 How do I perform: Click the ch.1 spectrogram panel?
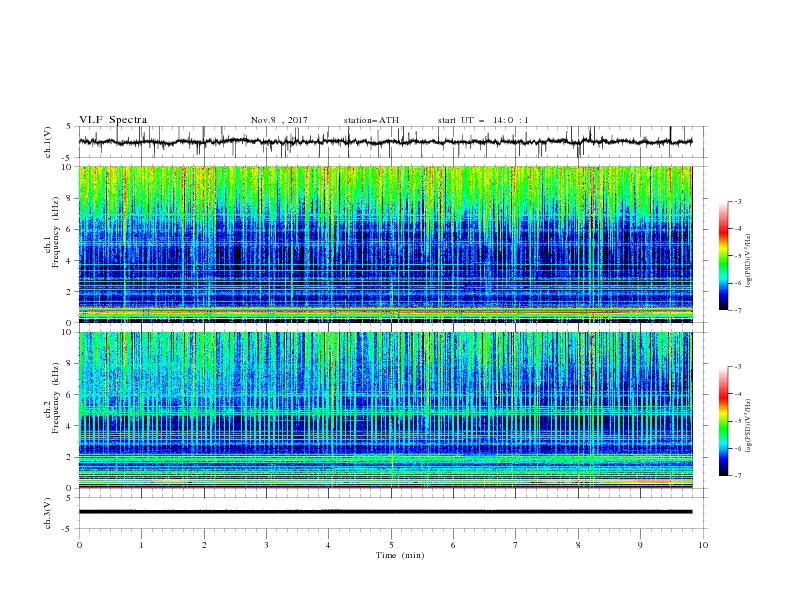385,244
